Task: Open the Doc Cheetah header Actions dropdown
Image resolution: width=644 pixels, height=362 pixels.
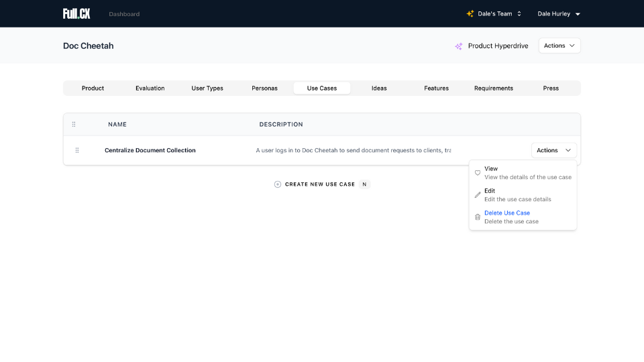Action: pyautogui.click(x=559, y=46)
